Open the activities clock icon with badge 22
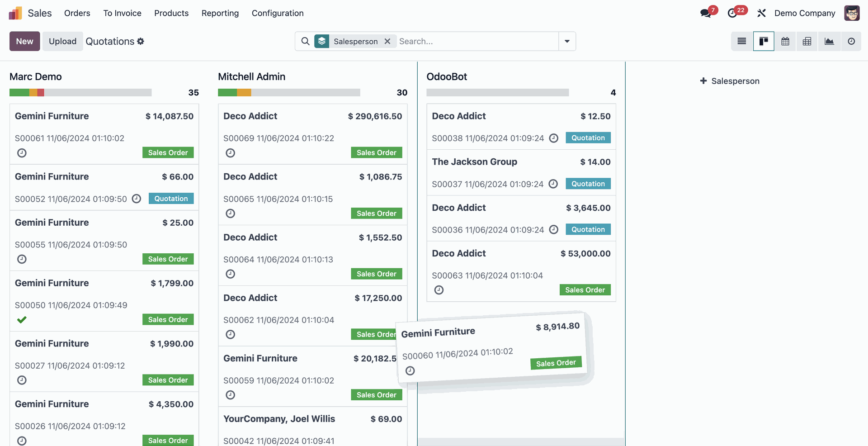 (x=732, y=13)
